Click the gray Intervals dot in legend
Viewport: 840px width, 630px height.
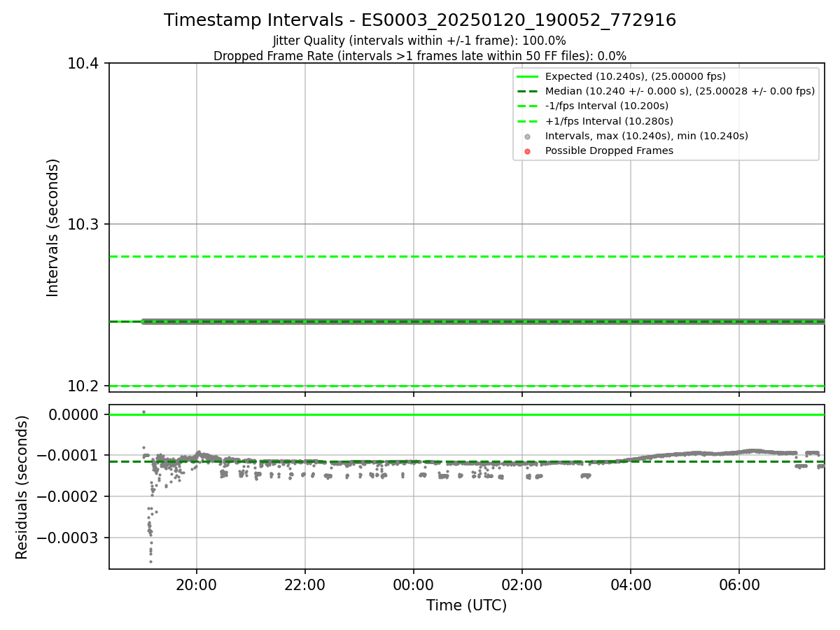click(x=528, y=136)
